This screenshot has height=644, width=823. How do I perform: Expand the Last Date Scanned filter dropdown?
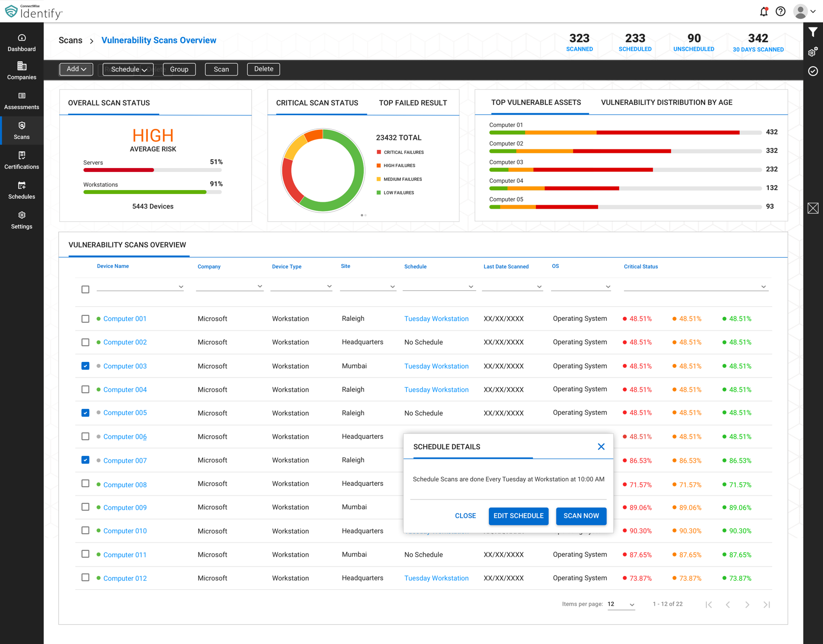click(512, 286)
